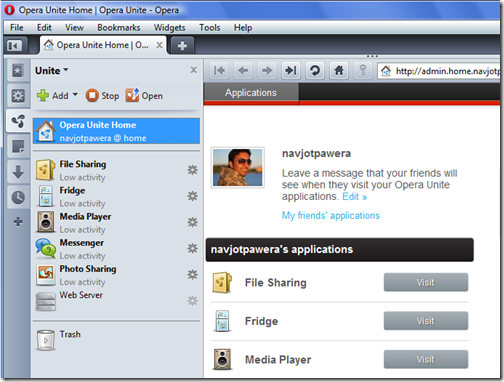Visit the File Sharing application
The height and width of the screenshot is (382, 504).
point(426,282)
